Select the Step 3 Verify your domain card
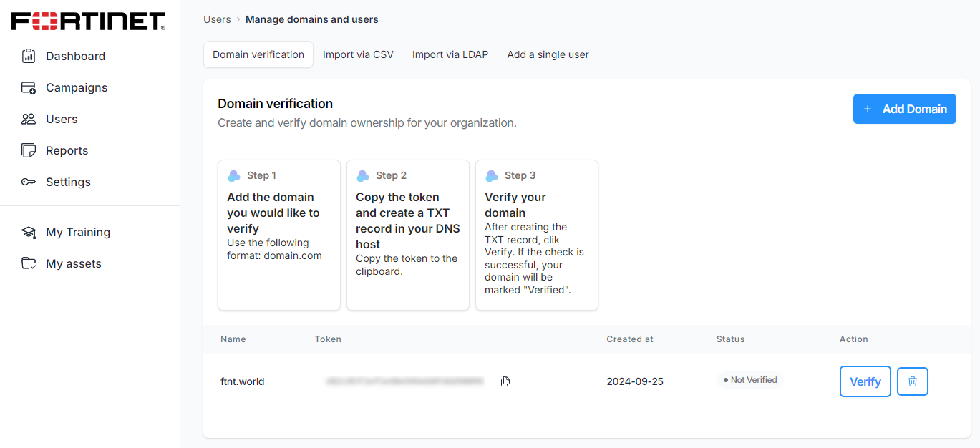Image resolution: width=980 pixels, height=448 pixels. click(536, 235)
